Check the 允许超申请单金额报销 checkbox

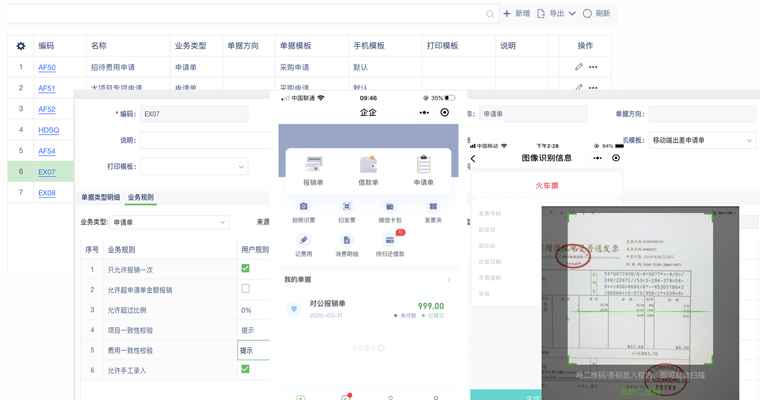coord(245,289)
